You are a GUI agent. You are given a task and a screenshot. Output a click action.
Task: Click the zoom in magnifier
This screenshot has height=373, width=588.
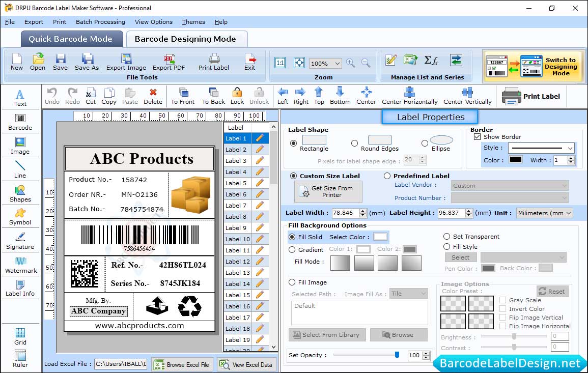point(351,63)
